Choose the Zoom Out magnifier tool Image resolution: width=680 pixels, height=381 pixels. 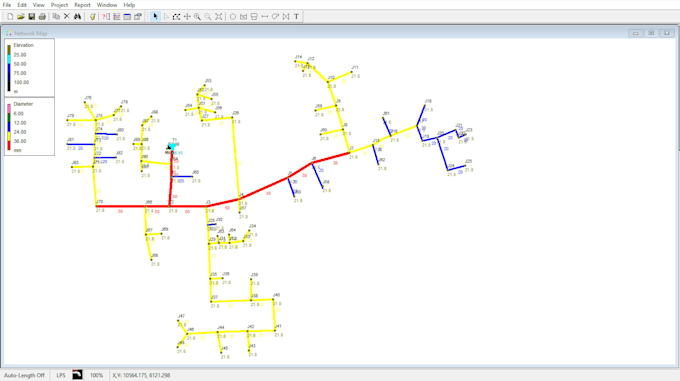208,16
